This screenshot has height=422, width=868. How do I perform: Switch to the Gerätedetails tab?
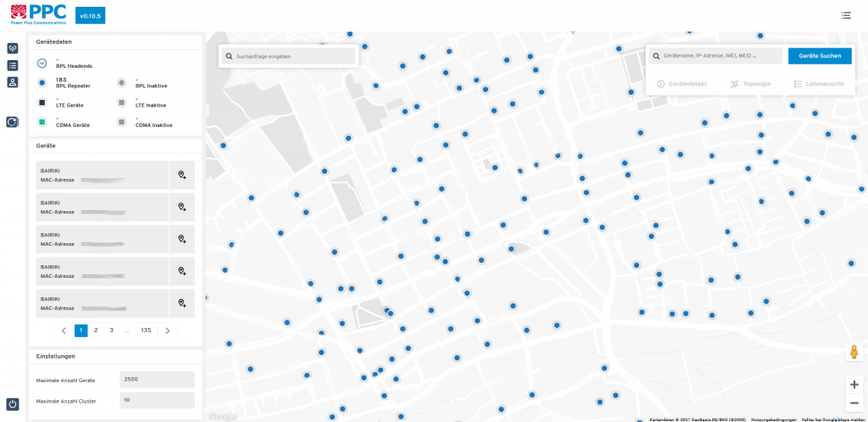682,84
